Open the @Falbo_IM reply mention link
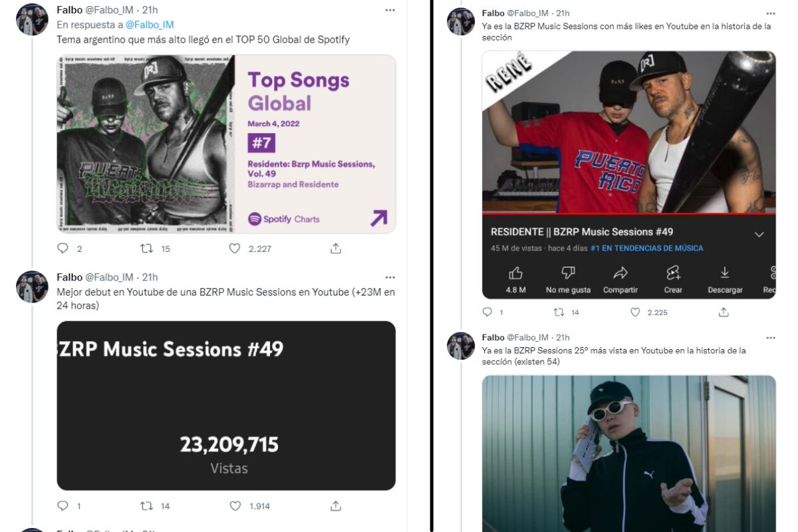Viewport: 798px width, 532px height. [x=150, y=25]
